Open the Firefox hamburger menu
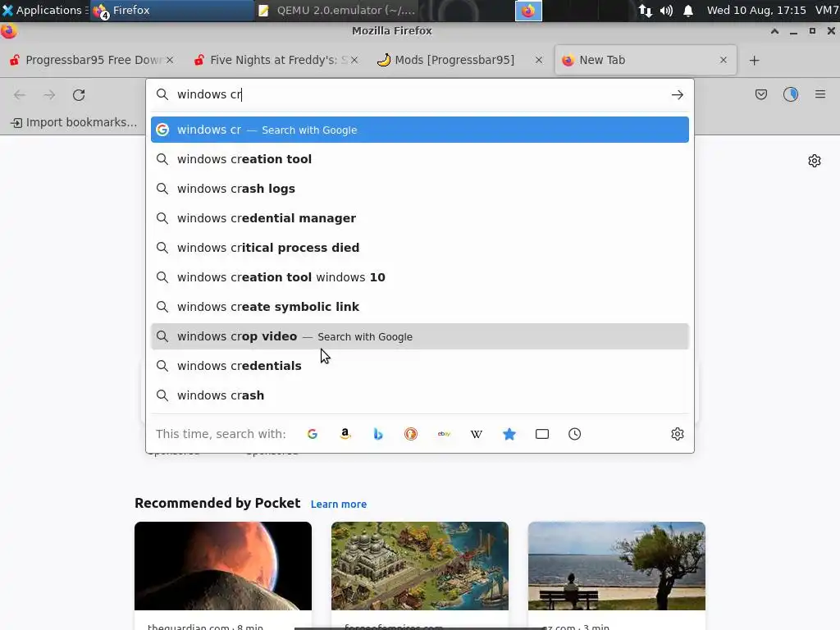The height and width of the screenshot is (630, 840). coord(820,95)
